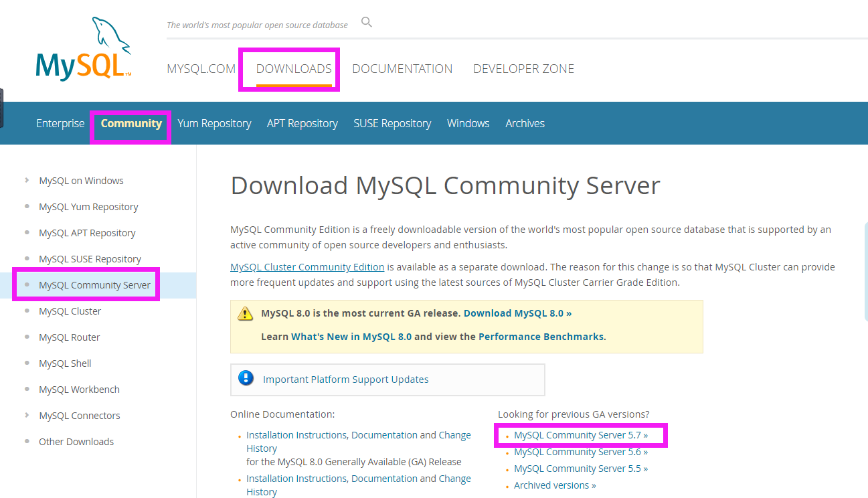This screenshot has height=498, width=868.
Task: Click the tagline 'The world's most popular open source database'
Action: coord(257,25)
